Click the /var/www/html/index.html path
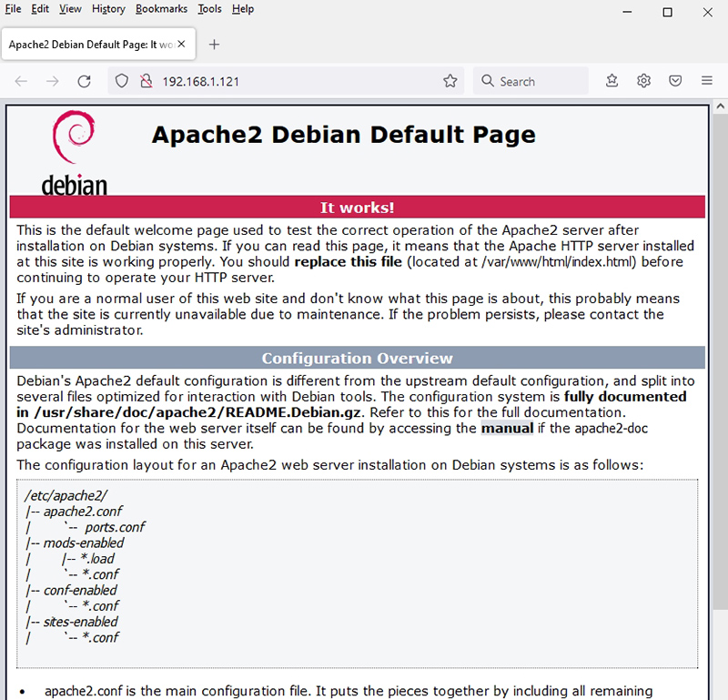The height and width of the screenshot is (700, 728). (x=559, y=261)
